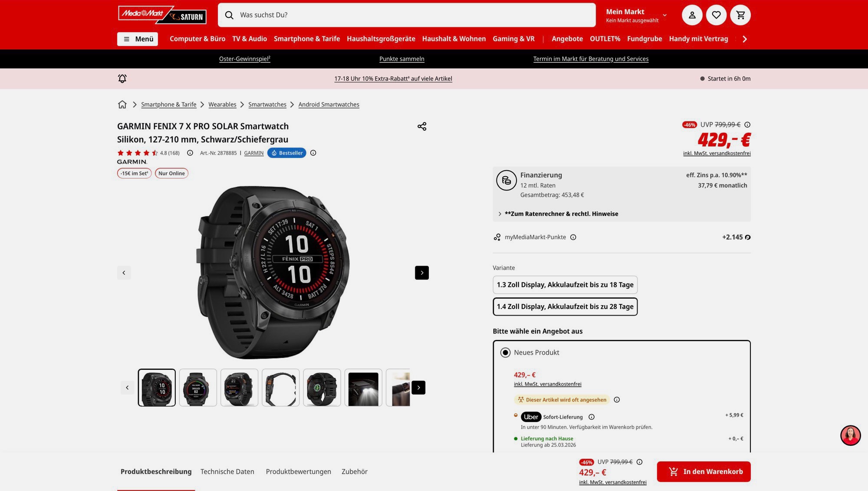Show the next product image with the right arrow
The width and height of the screenshot is (868, 491).
421,273
